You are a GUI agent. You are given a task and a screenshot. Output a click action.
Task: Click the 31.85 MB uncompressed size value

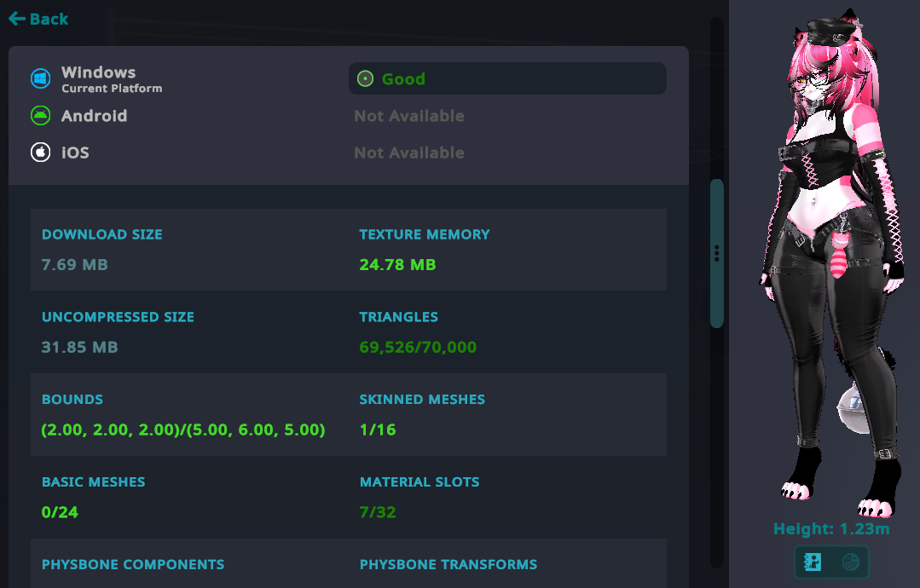click(80, 348)
